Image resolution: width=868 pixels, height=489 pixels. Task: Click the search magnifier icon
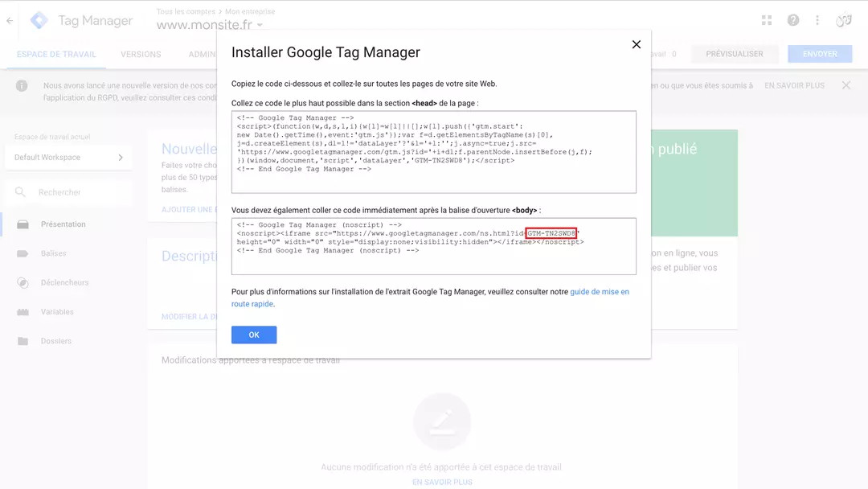pos(20,192)
